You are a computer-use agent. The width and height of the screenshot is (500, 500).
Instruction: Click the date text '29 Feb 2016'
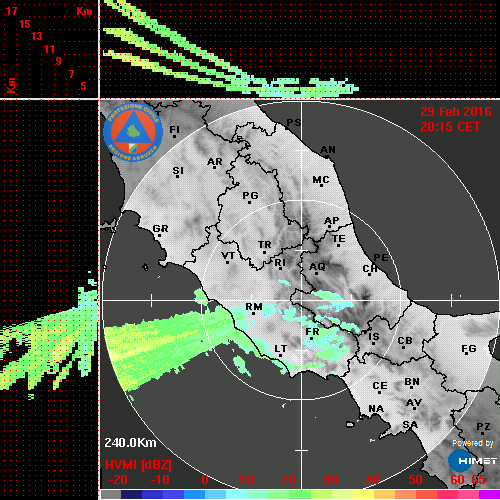(x=456, y=112)
